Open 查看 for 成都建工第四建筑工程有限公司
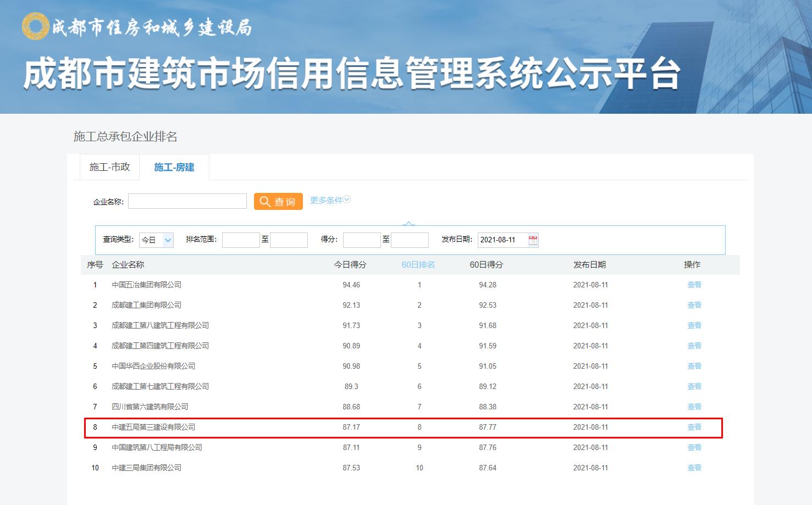This screenshot has height=505, width=812. [x=694, y=346]
